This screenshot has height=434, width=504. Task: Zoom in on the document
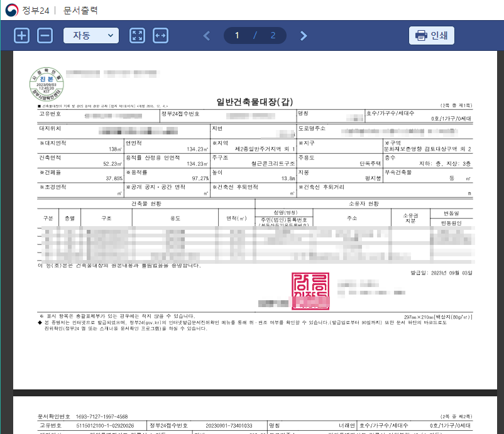[x=21, y=35]
